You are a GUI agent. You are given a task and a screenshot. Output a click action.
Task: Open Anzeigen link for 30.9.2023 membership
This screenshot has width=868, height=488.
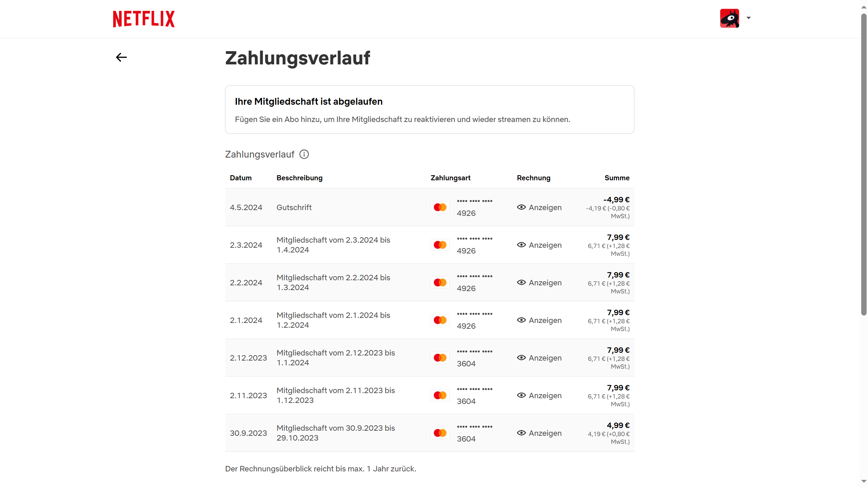(x=545, y=433)
